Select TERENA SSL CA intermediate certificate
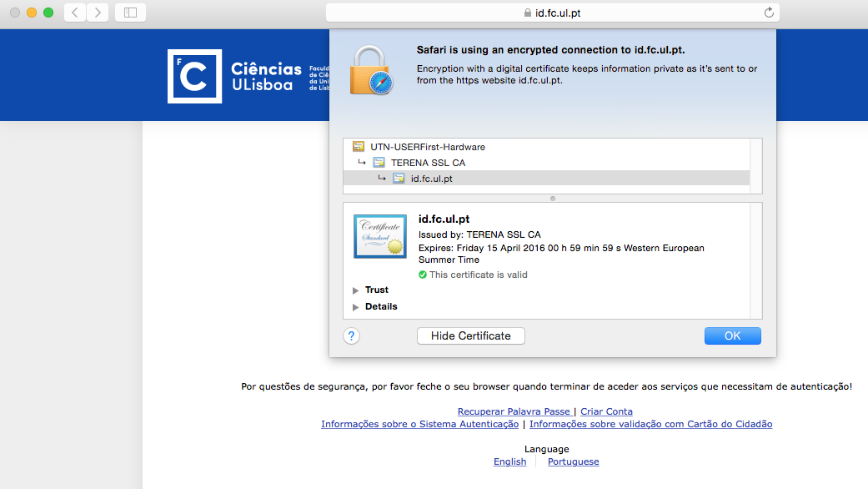868x489 pixels. (428, 163)
